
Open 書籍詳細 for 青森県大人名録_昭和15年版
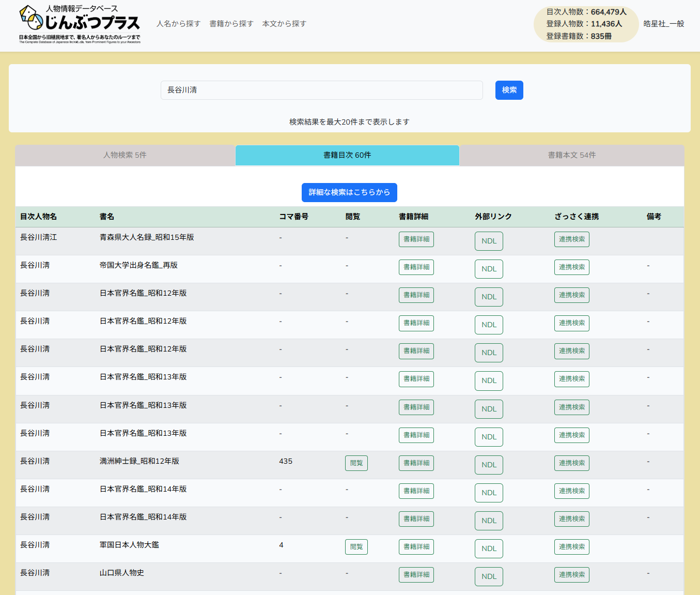pos(416,239)
